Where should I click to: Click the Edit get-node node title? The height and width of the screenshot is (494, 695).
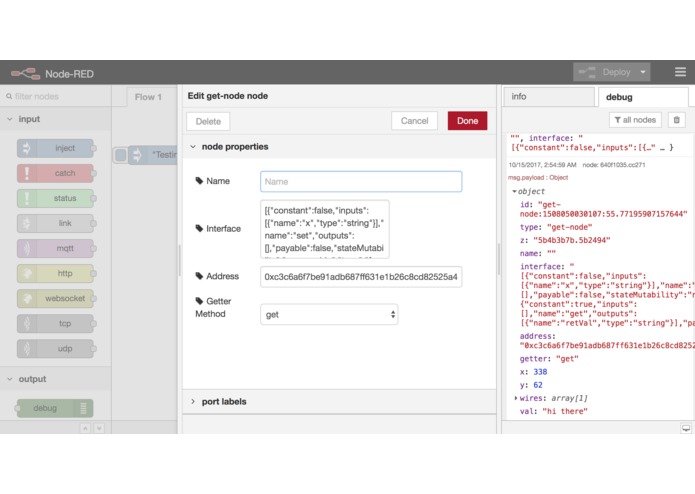point(227,96)
